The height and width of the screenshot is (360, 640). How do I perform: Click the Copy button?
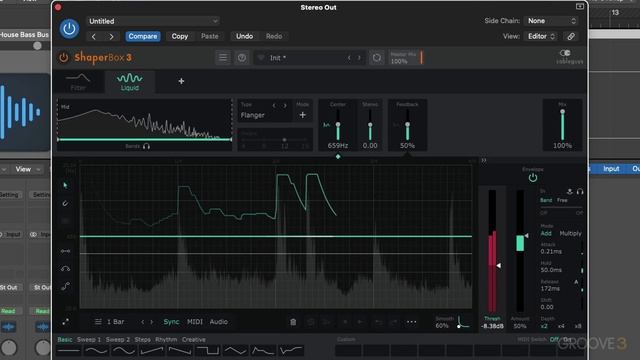tap(180, 36)
